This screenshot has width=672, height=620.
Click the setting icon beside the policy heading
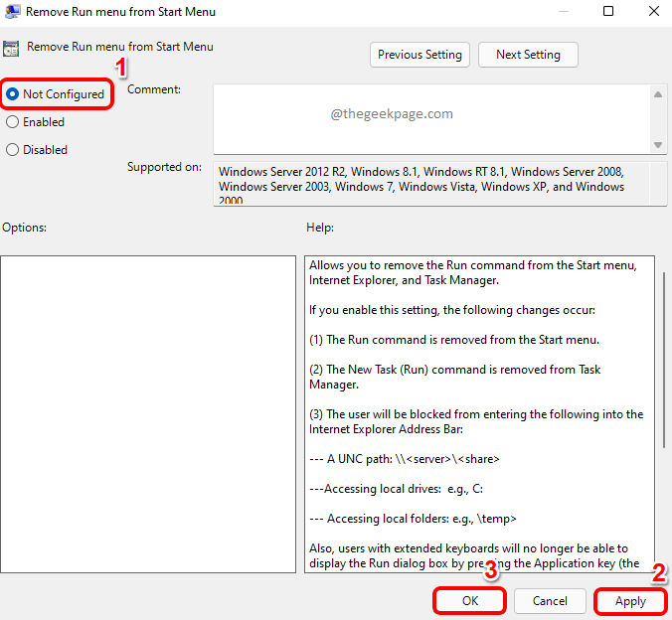click(12, 48)
